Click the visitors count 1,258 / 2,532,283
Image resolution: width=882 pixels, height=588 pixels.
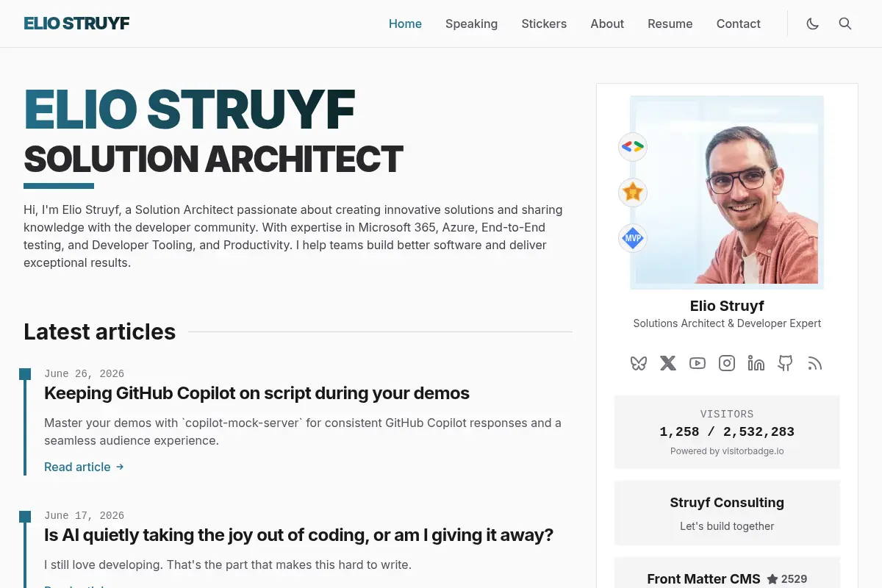point(727,432)
